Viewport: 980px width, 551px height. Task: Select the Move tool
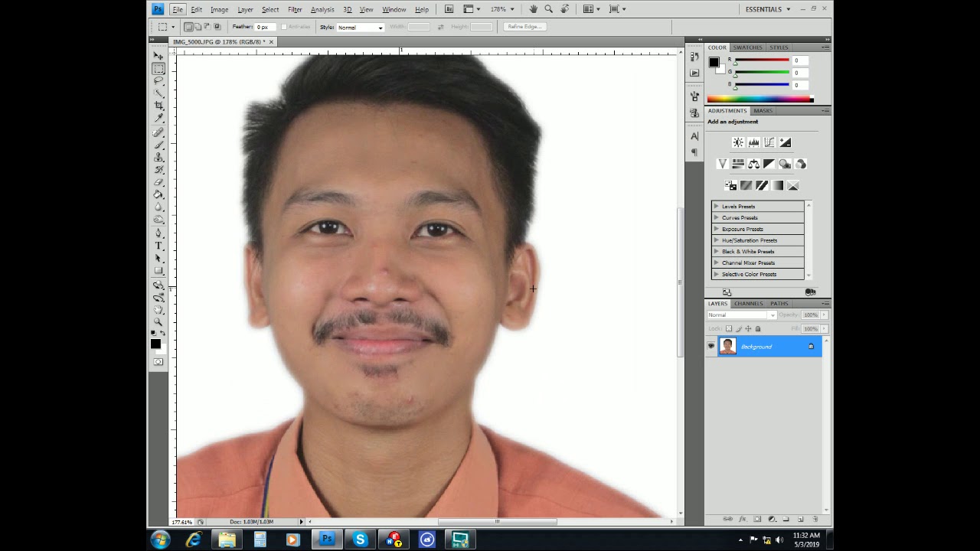click(158, 56)
